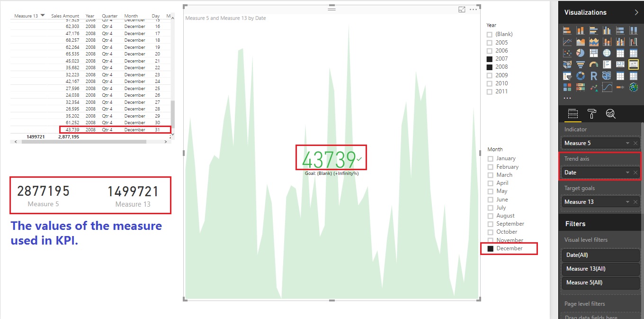644x319 pixels.
Task: Open Focus mode for the KPI visual
Action: (x=462, y=9)
